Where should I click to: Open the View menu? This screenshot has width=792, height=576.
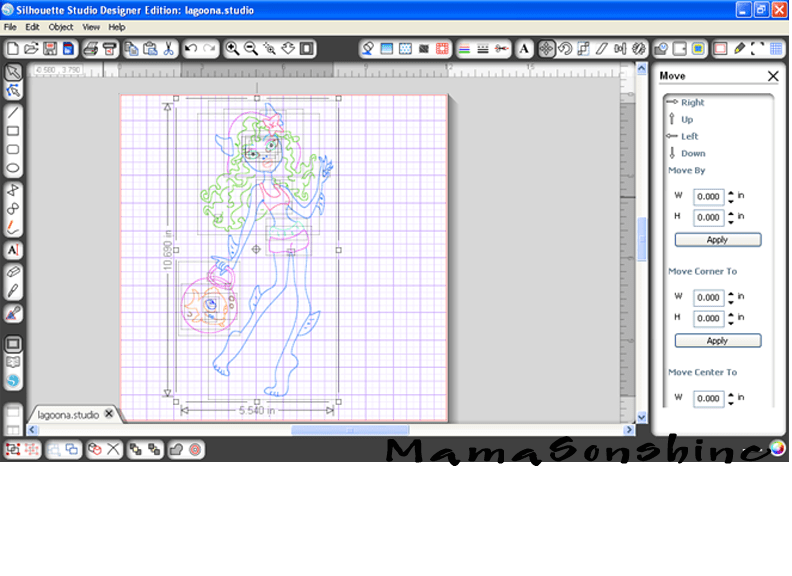tap(91, 27)
